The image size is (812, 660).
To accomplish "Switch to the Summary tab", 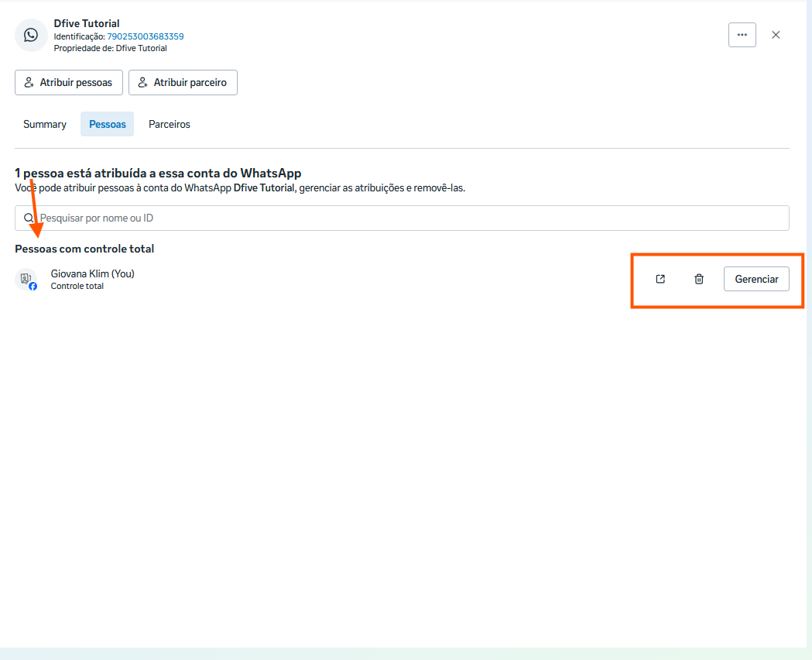I will (x=45, y=124).
